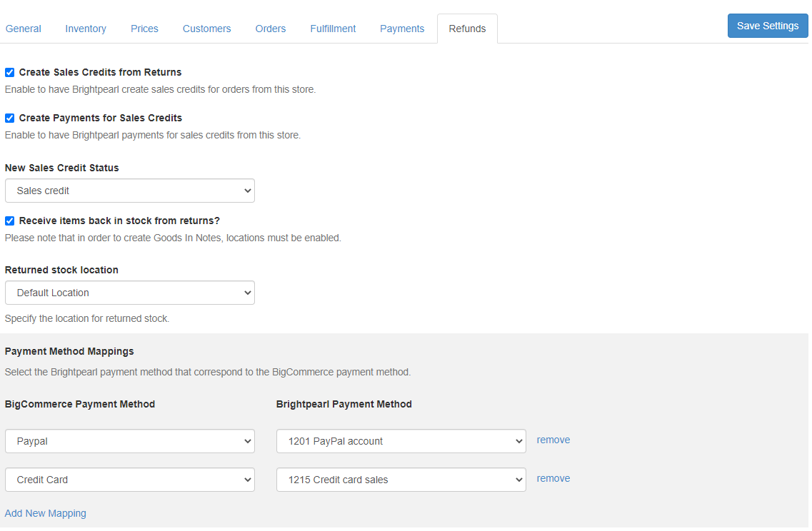The image size is (812, 531).
Task: Open the Inventory settings tab
Action: pyautogui.click(x=85, y=29)
